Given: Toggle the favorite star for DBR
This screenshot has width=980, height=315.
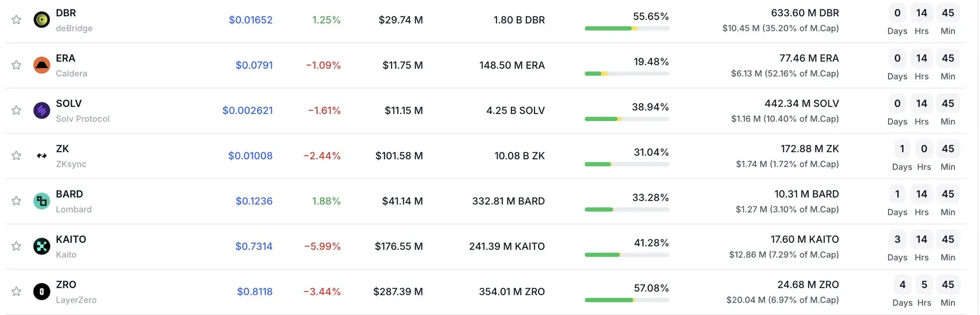Looking at the screenshot, I should pos(16,20).
